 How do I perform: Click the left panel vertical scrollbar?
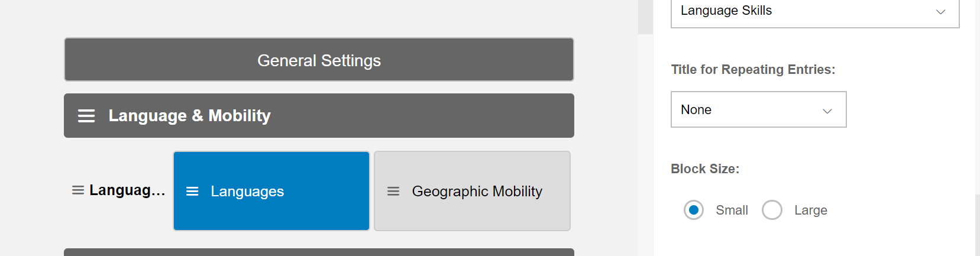pyautogui.click(x=645, y=128)
